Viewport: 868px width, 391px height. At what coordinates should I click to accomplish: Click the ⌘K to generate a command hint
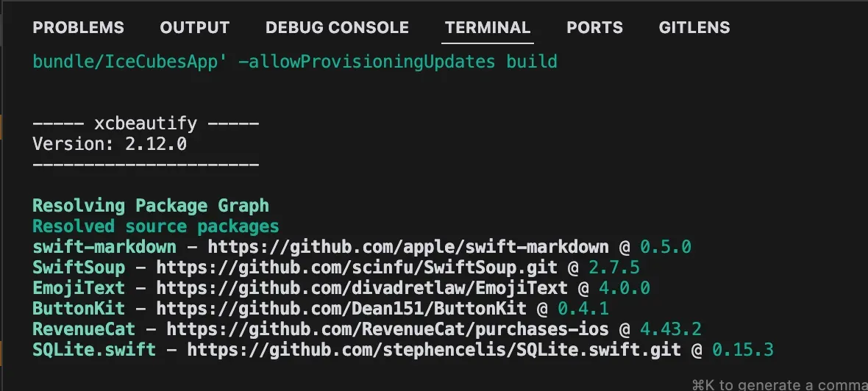tap(780, 384)
